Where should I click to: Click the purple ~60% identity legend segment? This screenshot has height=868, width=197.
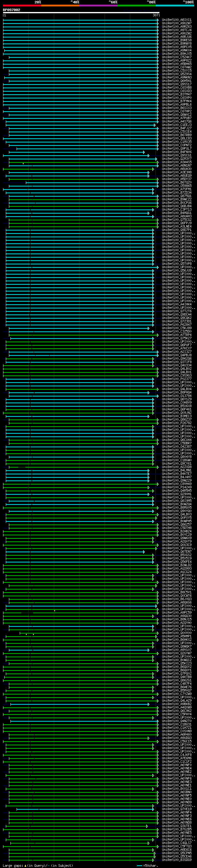click(x=99, y=6)
